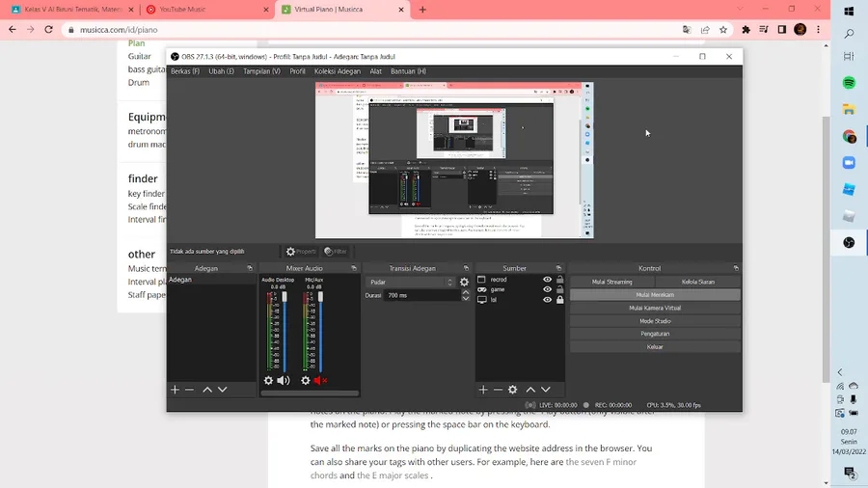Viewport: 868px width, 488px height.
Task: Open the Ubah (E) menu
Action: [222, 71]
